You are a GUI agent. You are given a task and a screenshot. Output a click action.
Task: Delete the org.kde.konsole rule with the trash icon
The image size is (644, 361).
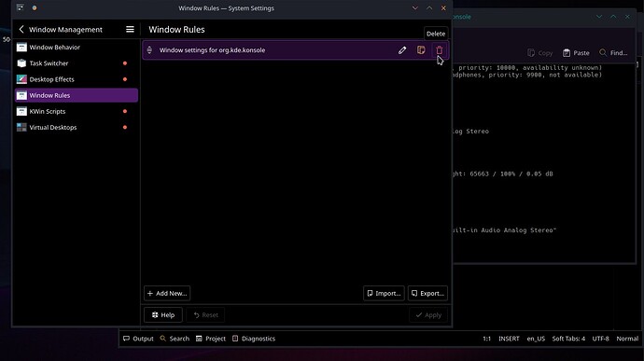pyautogui.click(x=440, y=50)
